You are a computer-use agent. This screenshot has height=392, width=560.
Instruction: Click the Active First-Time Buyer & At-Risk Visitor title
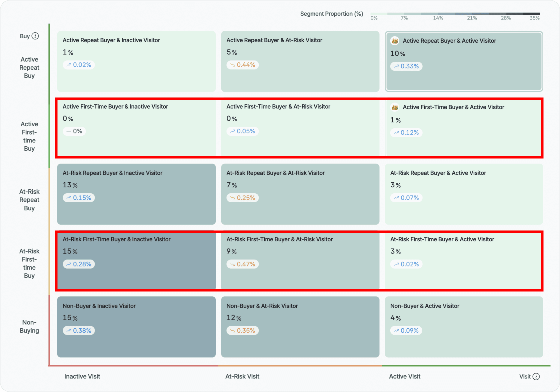coord(278,106)
